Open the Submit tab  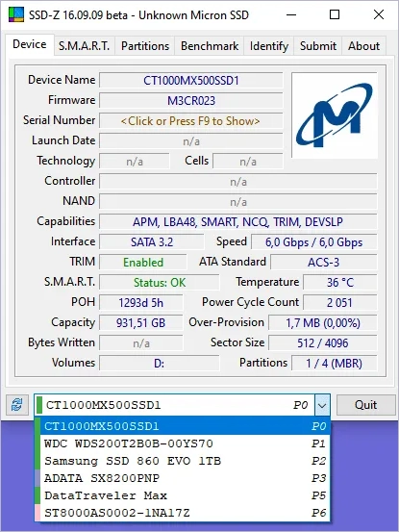pyautogui.click(x=318, y=46)
